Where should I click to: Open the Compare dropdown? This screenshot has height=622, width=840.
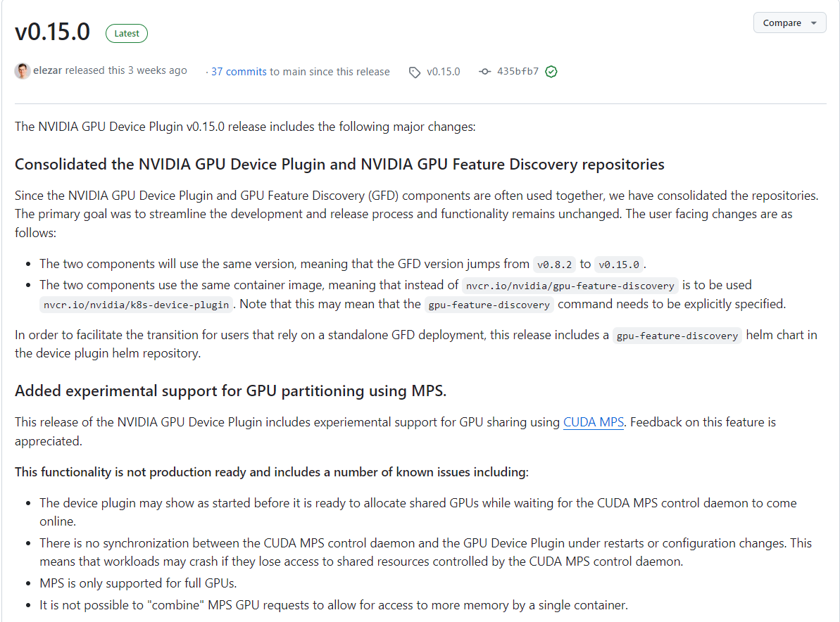point(789,23)
